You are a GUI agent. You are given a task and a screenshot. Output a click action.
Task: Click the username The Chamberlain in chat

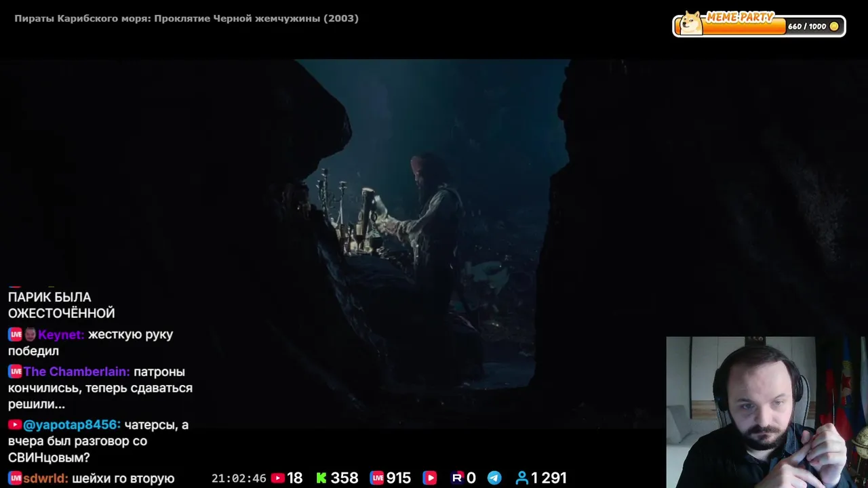pyautogui.click(x=77, y=372)
